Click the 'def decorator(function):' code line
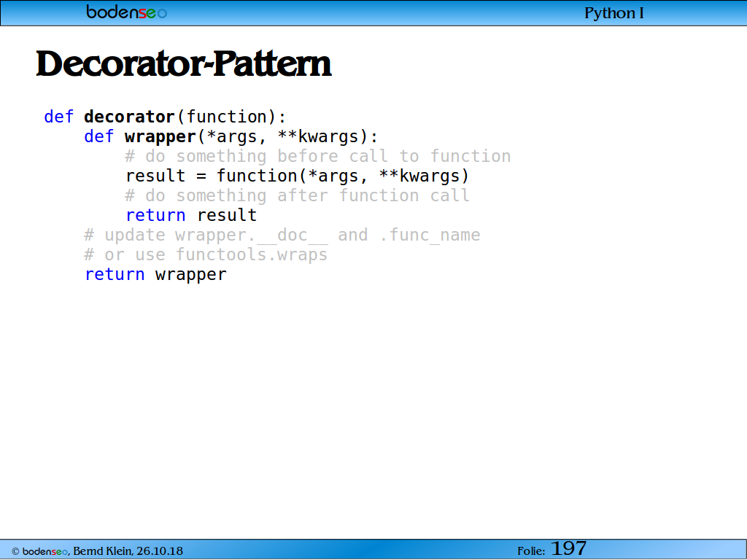The image size is (747, 560). tap(165, 117)
